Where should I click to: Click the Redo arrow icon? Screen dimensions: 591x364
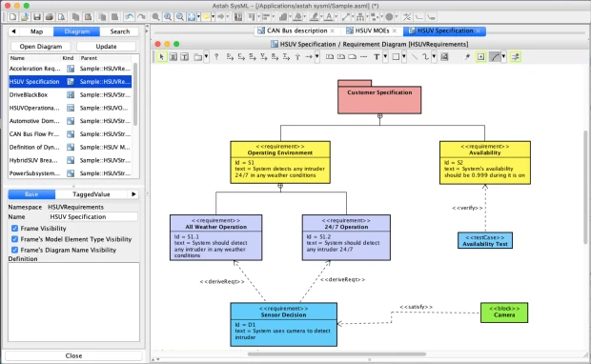[x=141, y=17]
